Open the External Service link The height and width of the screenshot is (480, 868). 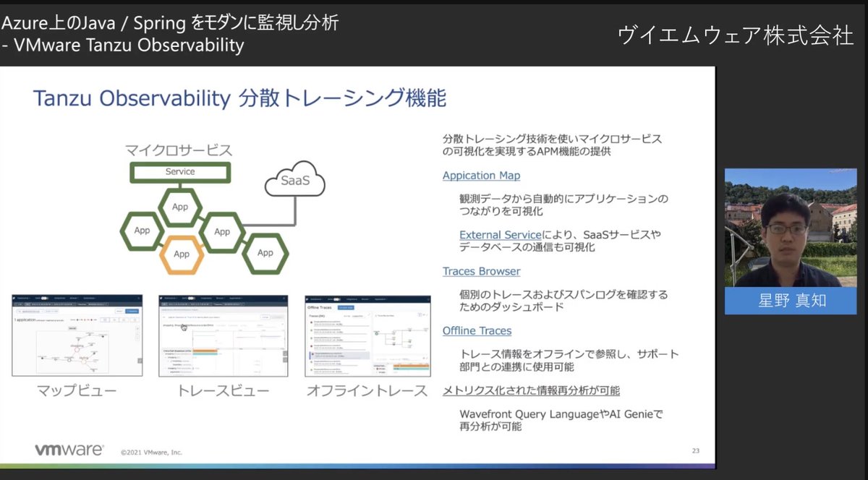pyautogui.click(x=501, y=234)
